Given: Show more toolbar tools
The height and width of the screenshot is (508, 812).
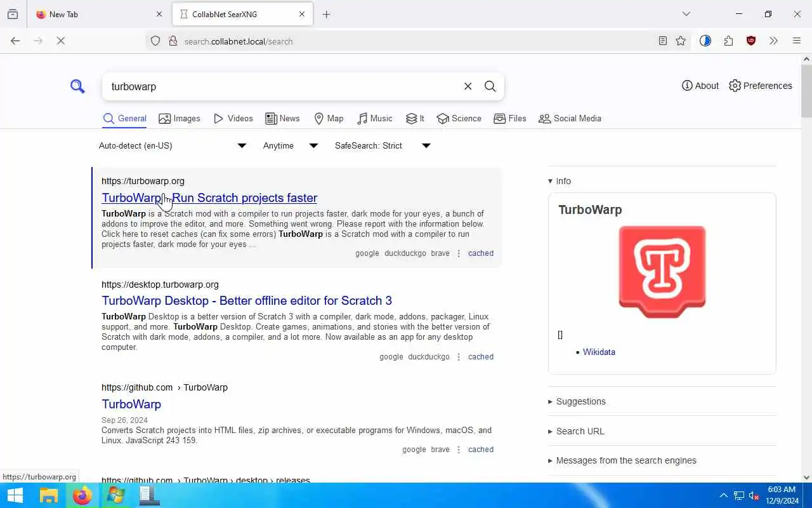Looking at the screenshot, I should click(773, 41).
